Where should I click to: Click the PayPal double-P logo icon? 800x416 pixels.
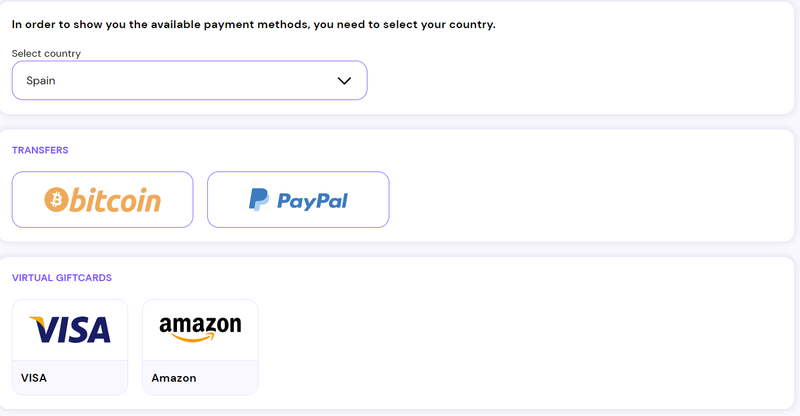[259, 199]
